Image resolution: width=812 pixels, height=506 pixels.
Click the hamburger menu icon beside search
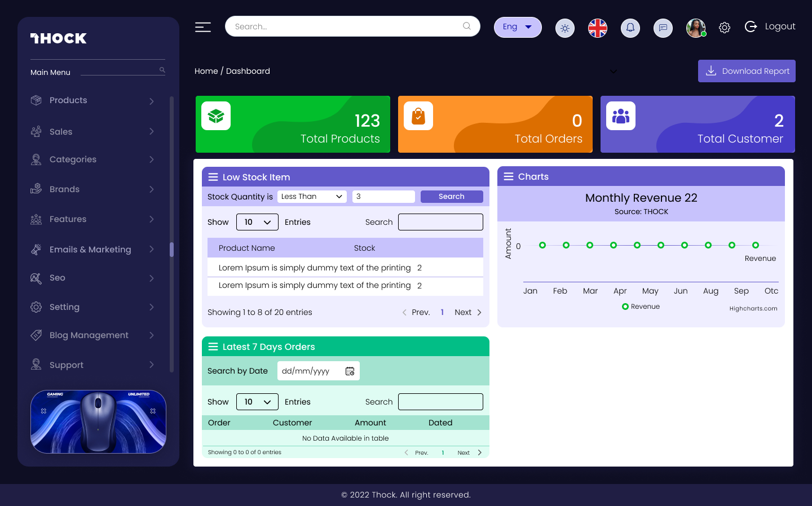coord(203,27)
